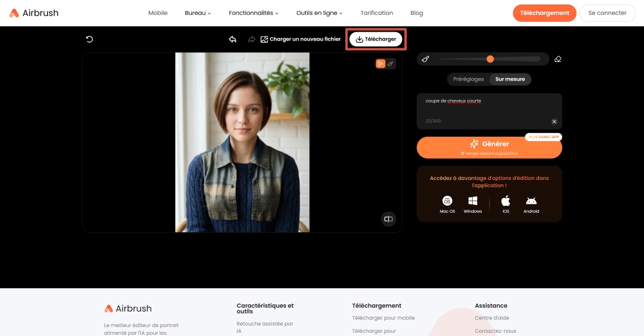Open Contactez-nous link
The image size is (644, 336).
495,331
